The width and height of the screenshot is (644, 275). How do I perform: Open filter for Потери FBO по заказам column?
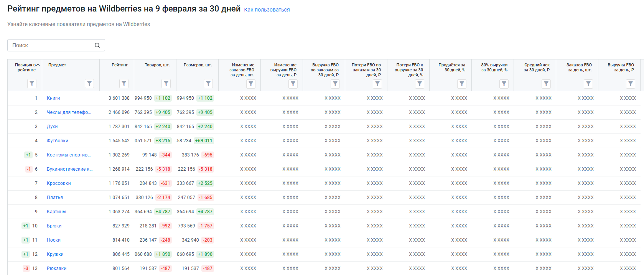click(x=377, y=84)
